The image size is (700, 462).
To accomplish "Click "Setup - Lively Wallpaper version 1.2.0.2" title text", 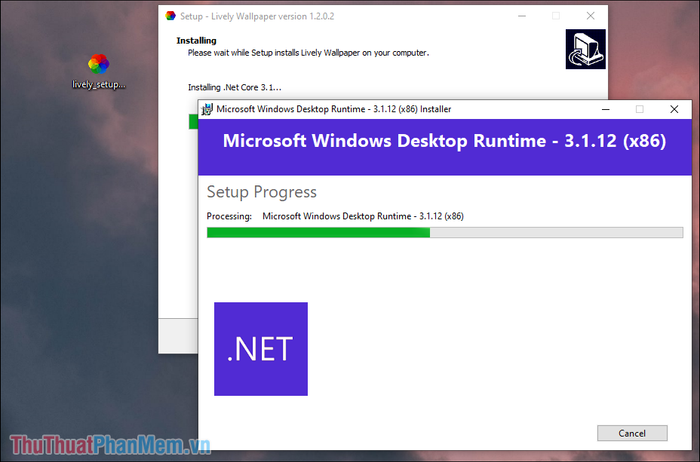I will (x=257, y=17).
